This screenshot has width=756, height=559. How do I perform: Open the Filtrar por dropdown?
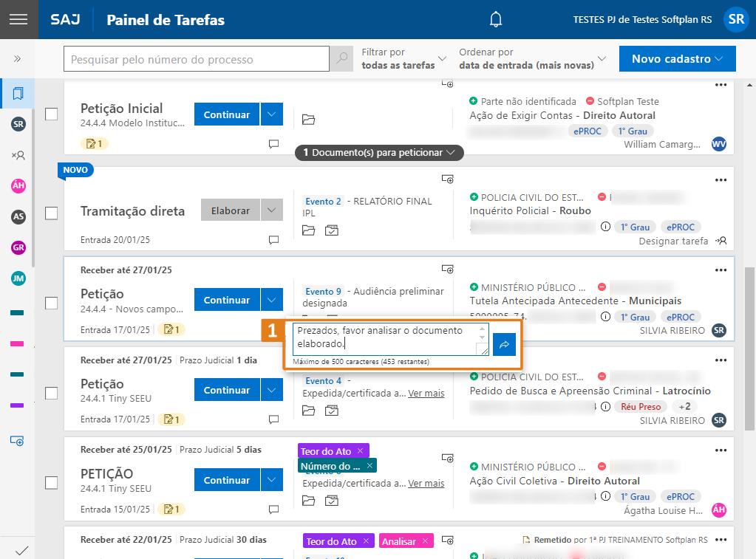403,59
